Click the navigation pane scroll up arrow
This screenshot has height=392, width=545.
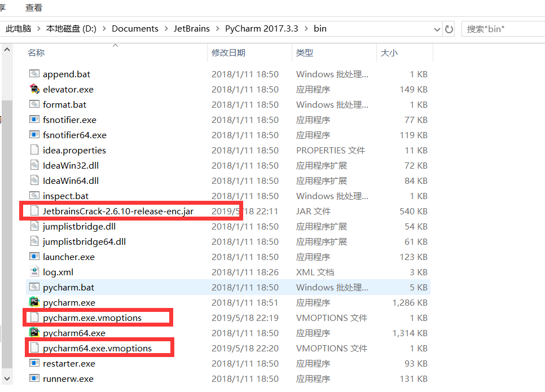pos(7,50)
